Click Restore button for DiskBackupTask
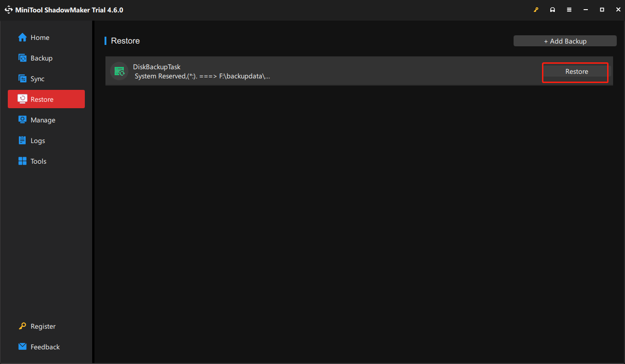The height and width of the screenshot is (364, 625). [x=576, y=72]
